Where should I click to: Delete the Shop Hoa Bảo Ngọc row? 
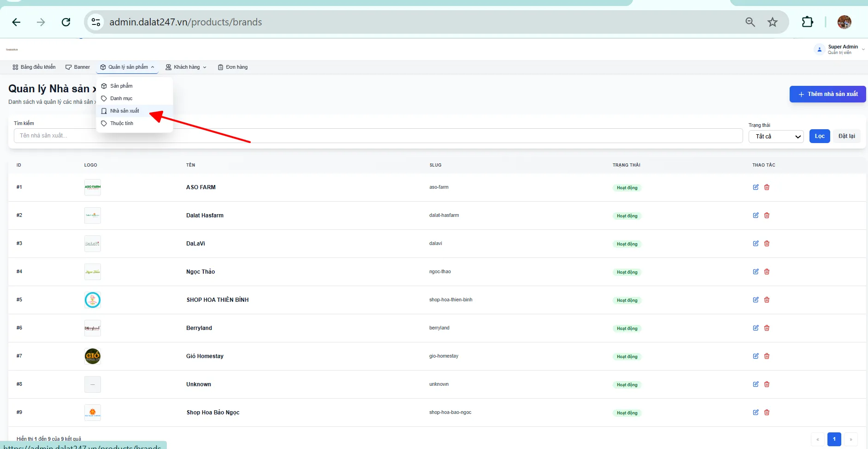[x=767, y=412]
